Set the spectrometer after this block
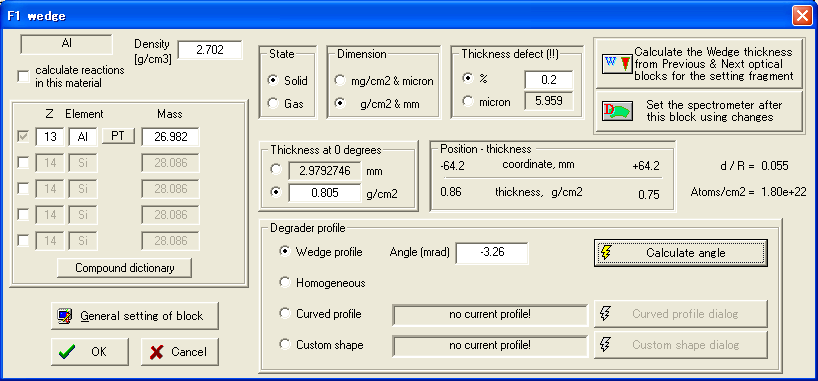818x381 pixels. coord(699,111)
